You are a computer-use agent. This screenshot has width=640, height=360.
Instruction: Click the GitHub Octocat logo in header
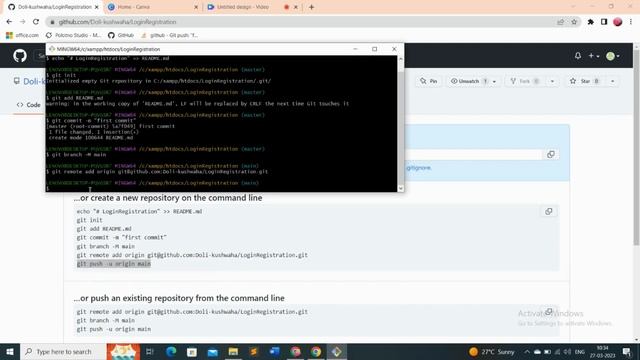pyautogui.click(x=20, y=56)
